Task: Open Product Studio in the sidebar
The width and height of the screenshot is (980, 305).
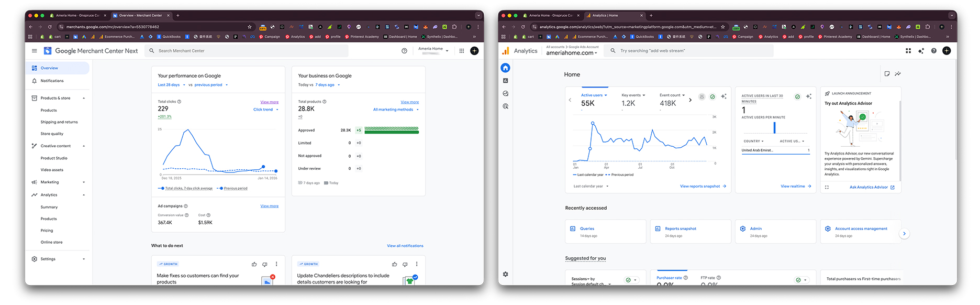Action: (x=54, y=158)
